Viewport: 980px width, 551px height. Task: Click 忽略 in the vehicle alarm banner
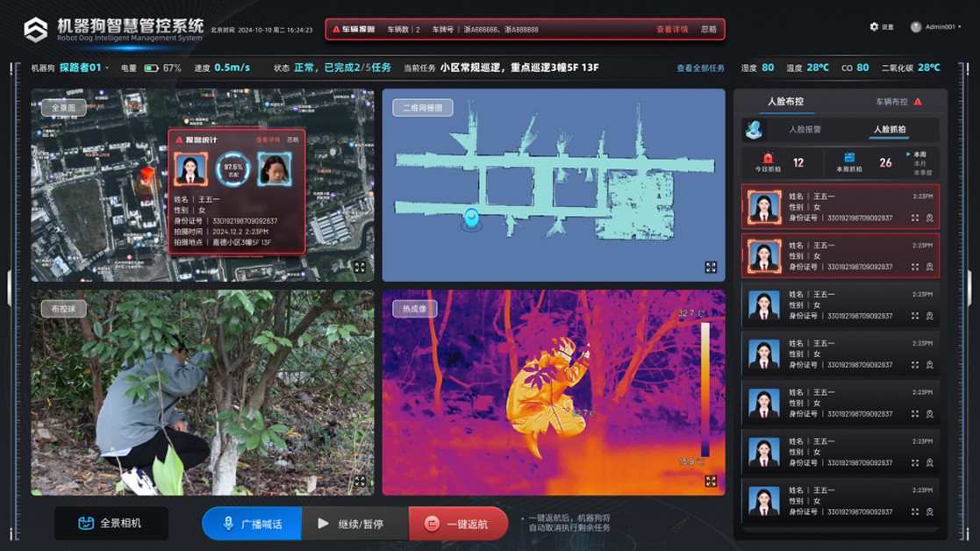709,29
